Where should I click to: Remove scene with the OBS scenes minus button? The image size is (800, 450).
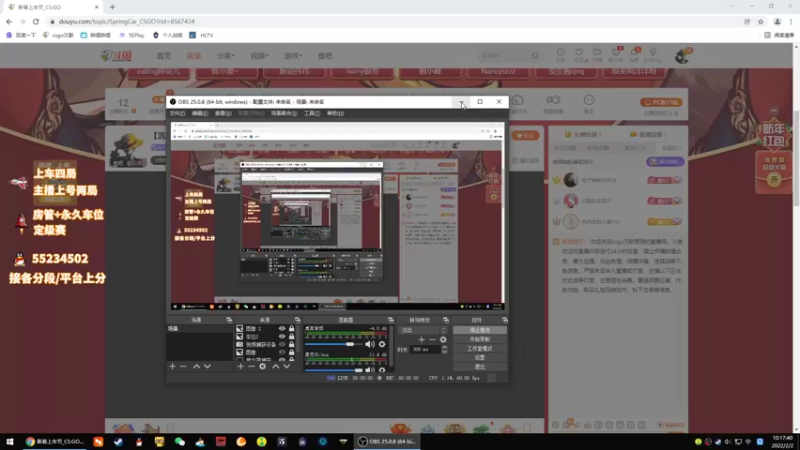183,366
